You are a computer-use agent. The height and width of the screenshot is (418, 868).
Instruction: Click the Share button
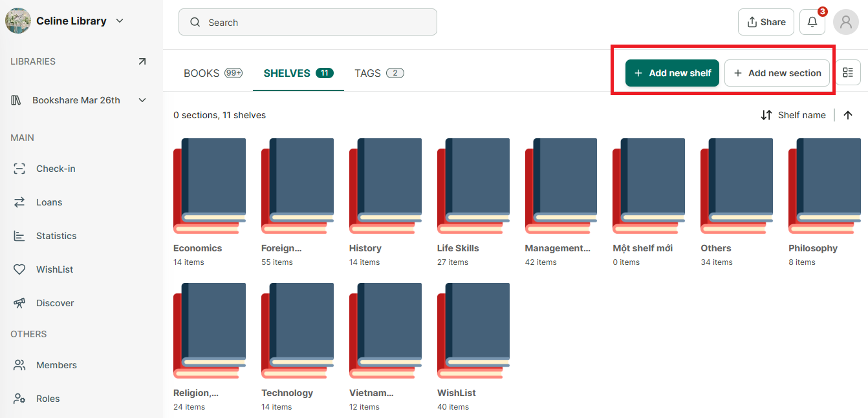click(766, 22)
